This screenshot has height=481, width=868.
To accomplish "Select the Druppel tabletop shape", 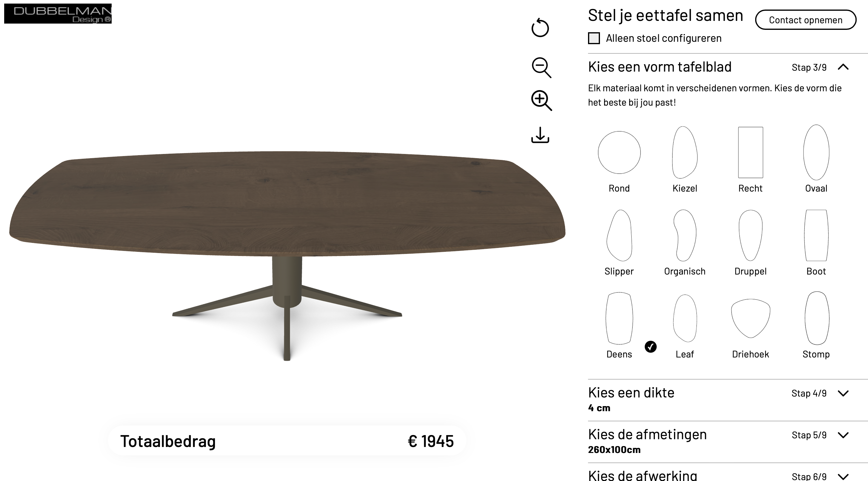I will click(750, 243).
